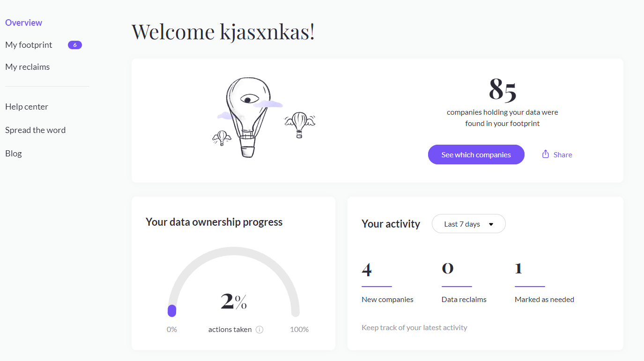Open My reclaims section
Viewport: 644px width, 361px height.
click(x=28, y=67)
